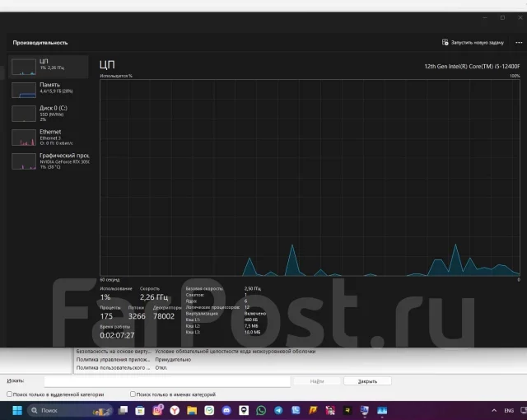
Task: Click the Логических процессоров label
Action: click(x=212, y=307)
